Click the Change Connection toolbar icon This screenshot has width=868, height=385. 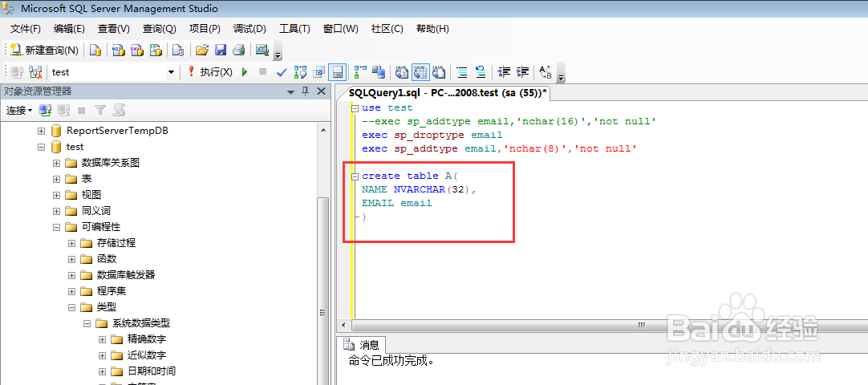[x=35, y=72]
